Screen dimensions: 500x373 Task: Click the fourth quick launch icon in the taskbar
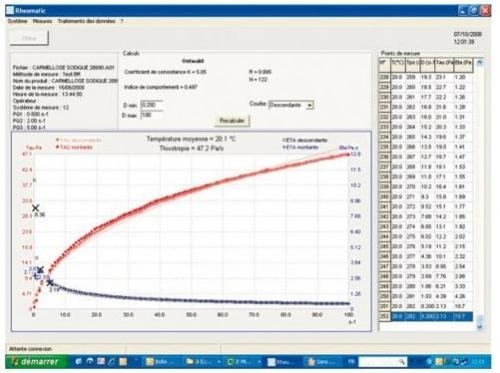112,361
